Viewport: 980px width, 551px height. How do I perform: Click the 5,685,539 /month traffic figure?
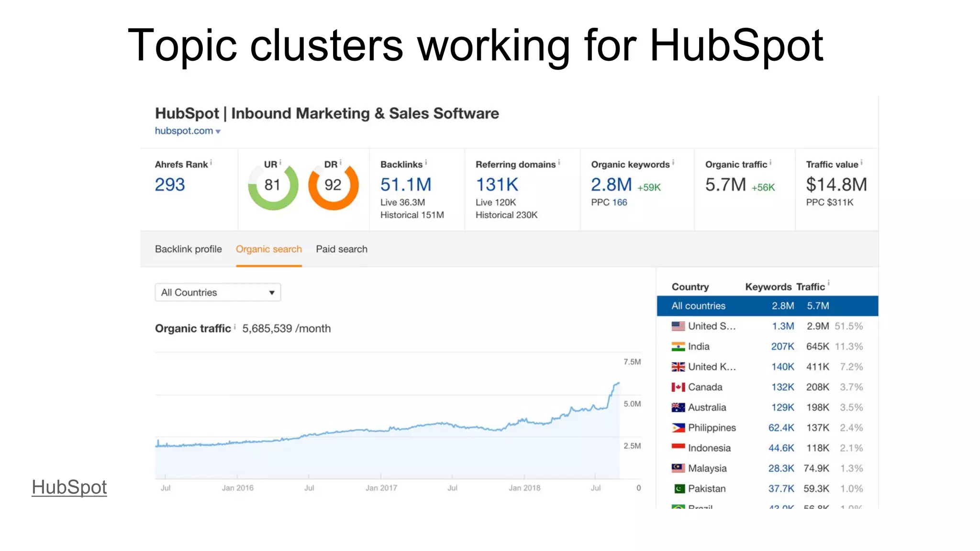(286, 329)
